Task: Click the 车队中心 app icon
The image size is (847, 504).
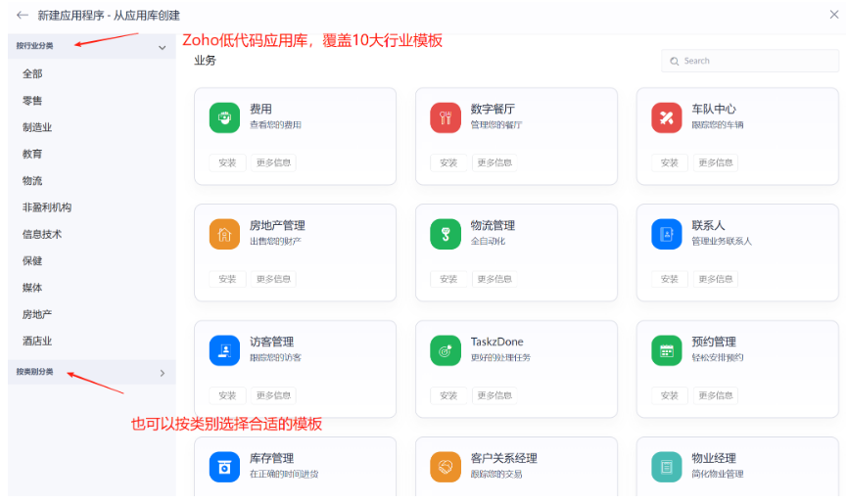Action: coord(667,117)
